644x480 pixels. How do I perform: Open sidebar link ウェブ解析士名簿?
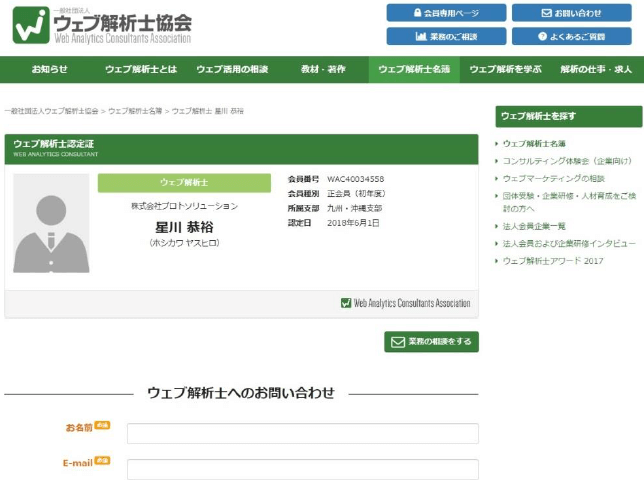534,144
